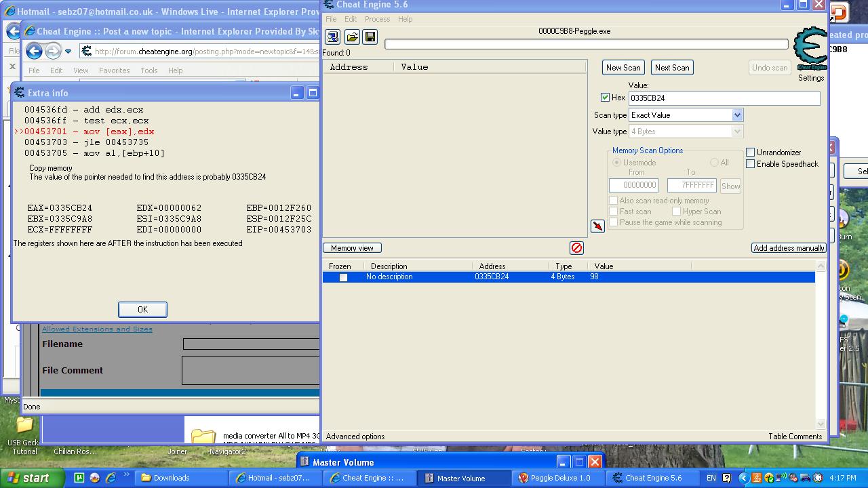Open the Scan type dropdown
The height and width of the screenshot is (488, 868).
coord(737,115)
